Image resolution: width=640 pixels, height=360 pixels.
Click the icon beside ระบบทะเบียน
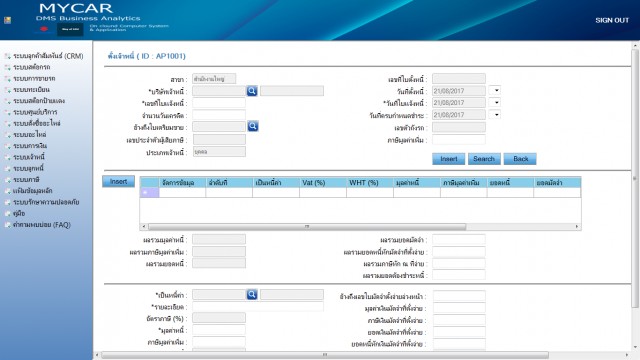tap(7, 90)
